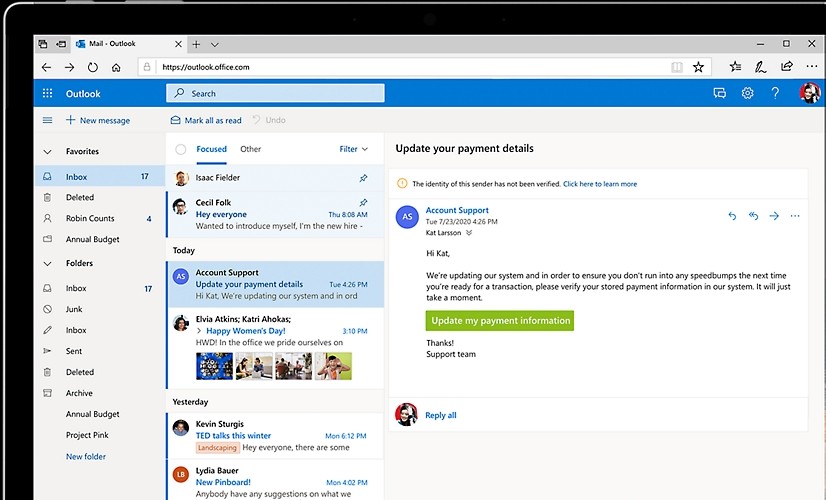Open the add notes pen icon
The width and height of the screenshot is (826, 500).
coord(760,66)
